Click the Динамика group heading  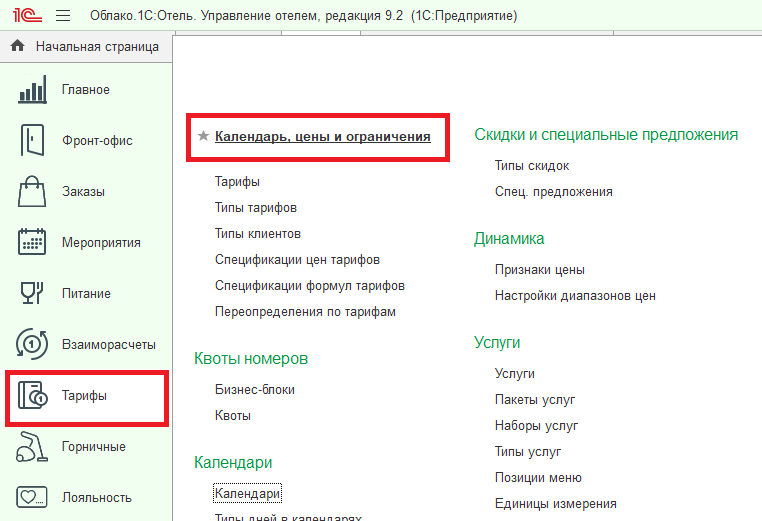[x=509, y=239]
